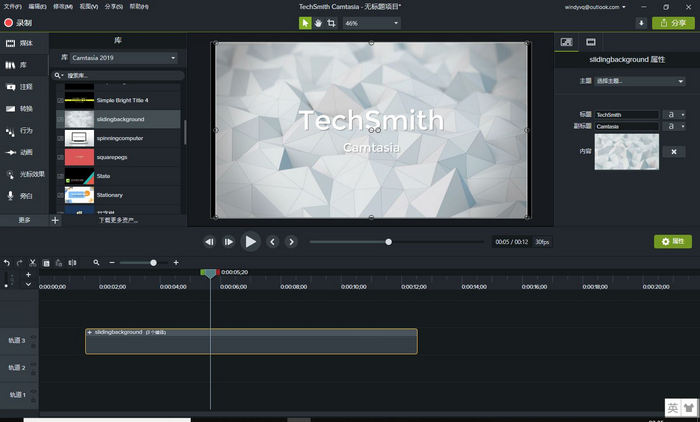Click the 标题 title text field TechSmith
This screenshot has width=700, height=422.
click(627, 115)
